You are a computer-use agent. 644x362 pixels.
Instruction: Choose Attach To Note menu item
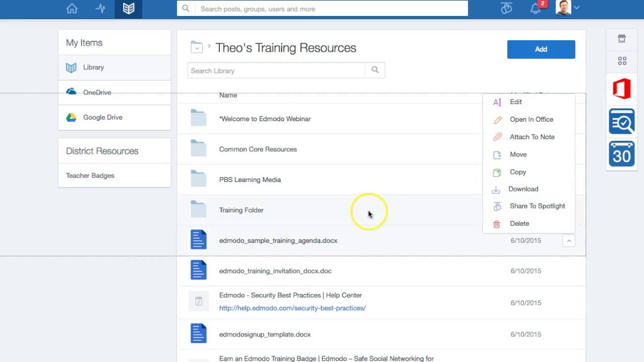pyautogui.click(x=532, y=137)
